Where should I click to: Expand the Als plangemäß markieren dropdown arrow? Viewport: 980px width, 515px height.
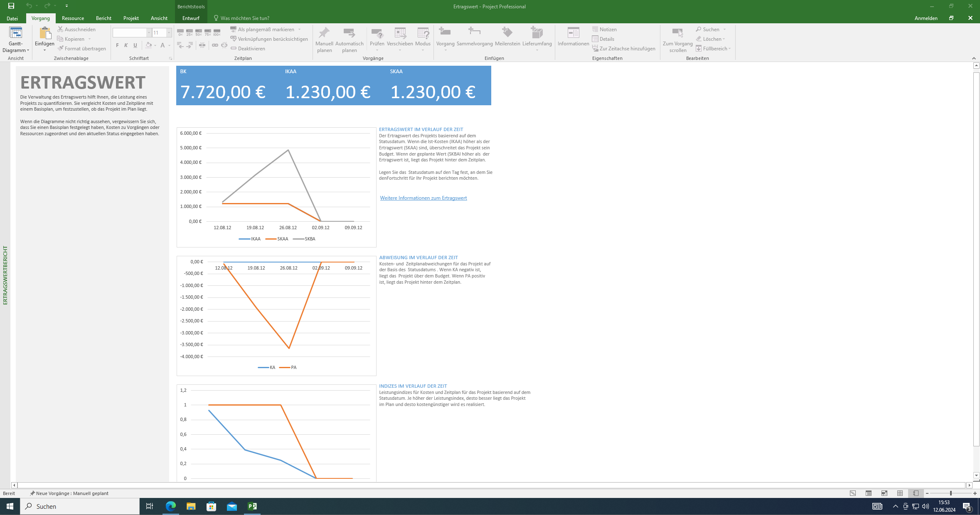[x=299, y=30]
